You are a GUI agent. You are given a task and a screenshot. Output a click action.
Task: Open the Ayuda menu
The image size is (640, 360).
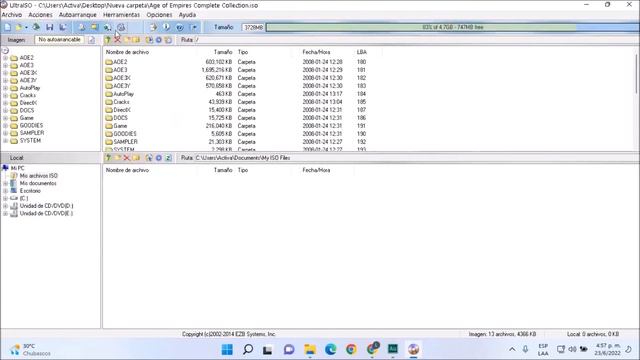click(x=187, y=15)
